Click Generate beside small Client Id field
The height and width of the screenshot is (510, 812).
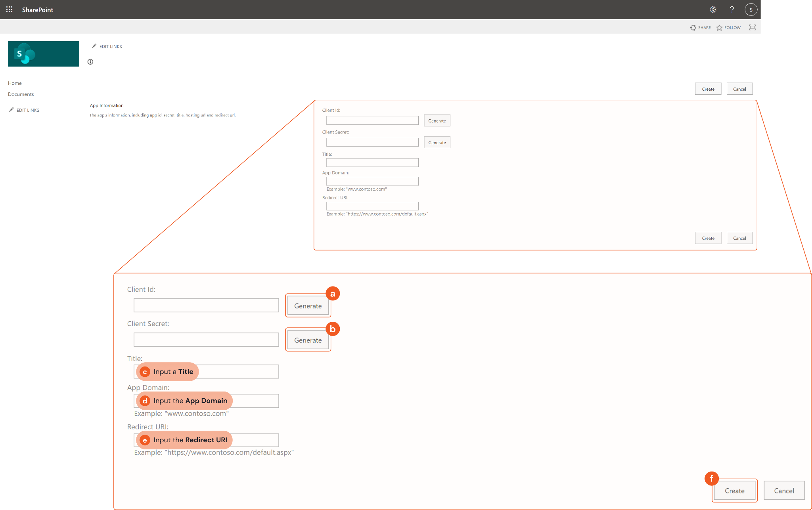(437, 121)
